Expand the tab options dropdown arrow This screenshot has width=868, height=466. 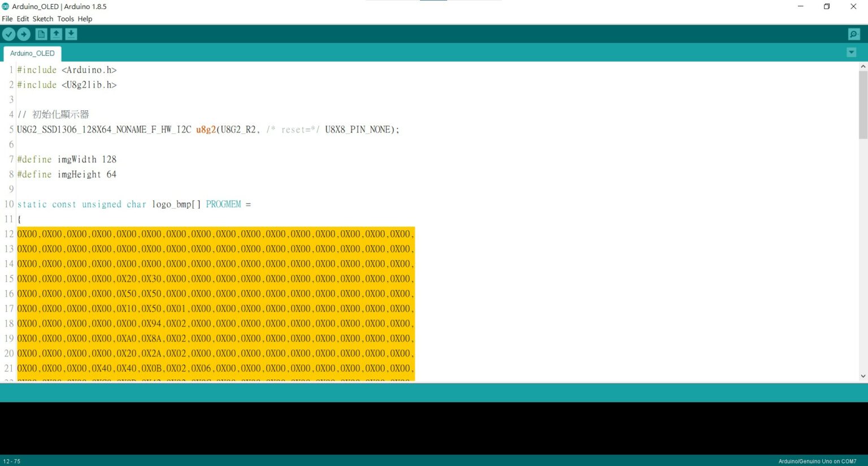click(851, 53)
